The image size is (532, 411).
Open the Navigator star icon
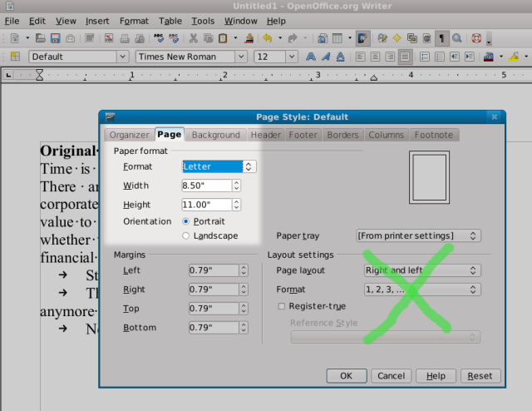point(398,38)
